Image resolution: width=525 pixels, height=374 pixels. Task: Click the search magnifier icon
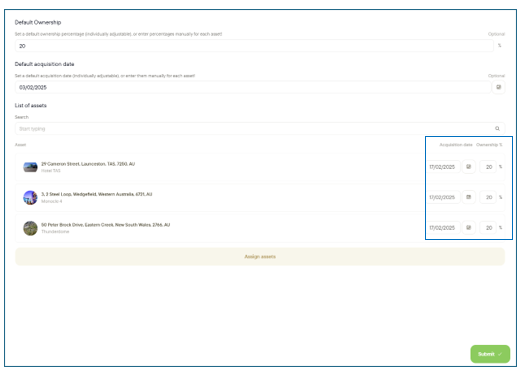tap(497, 129)
